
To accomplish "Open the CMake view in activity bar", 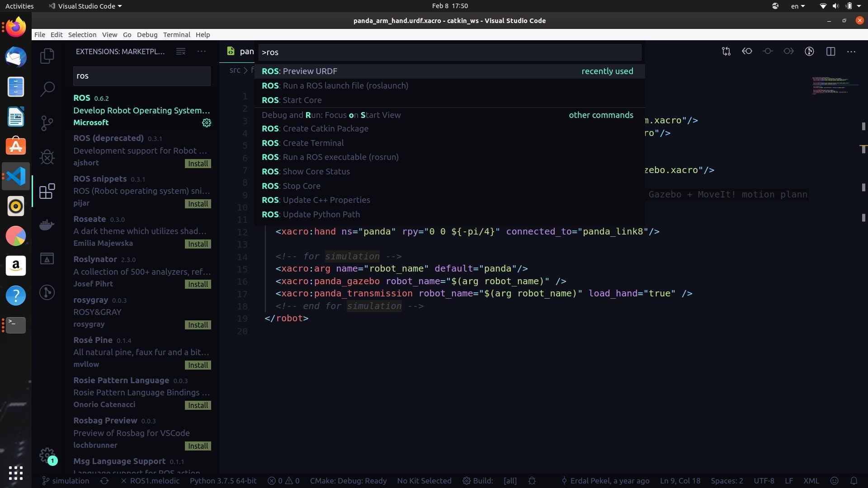I will pos(47,258).
